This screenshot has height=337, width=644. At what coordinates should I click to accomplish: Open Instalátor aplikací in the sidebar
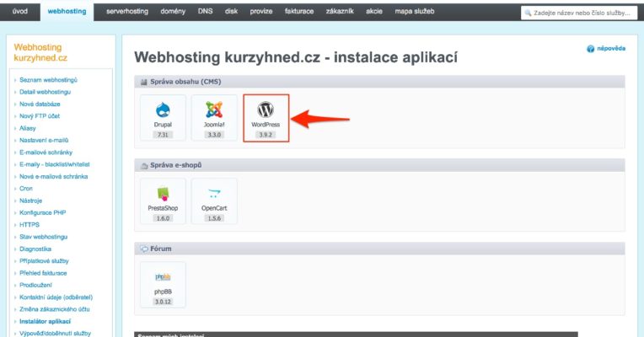pos(46,321)
